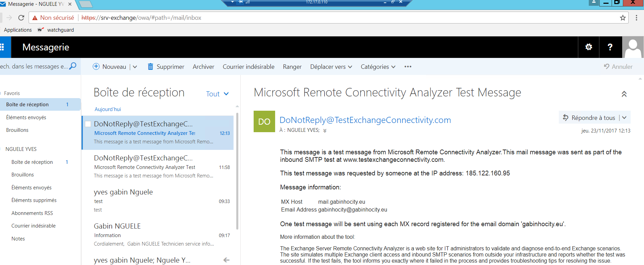Open the Notes folder
Viewport: 644px width, 265px height.
click(18, 239)
